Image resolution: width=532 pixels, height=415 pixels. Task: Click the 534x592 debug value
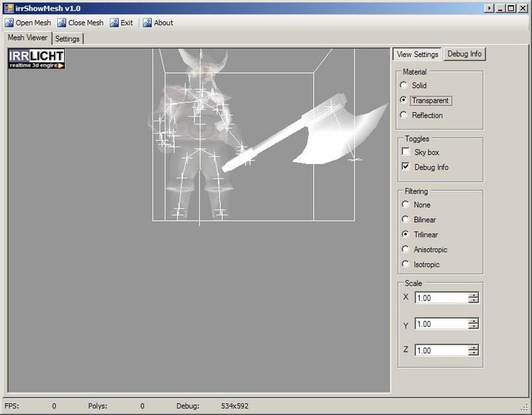pos(235,406)
